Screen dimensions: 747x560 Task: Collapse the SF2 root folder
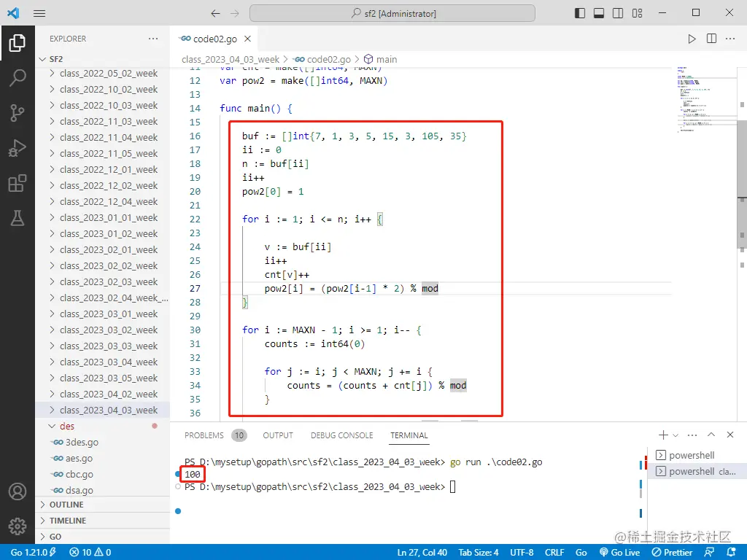pos(102,59)
